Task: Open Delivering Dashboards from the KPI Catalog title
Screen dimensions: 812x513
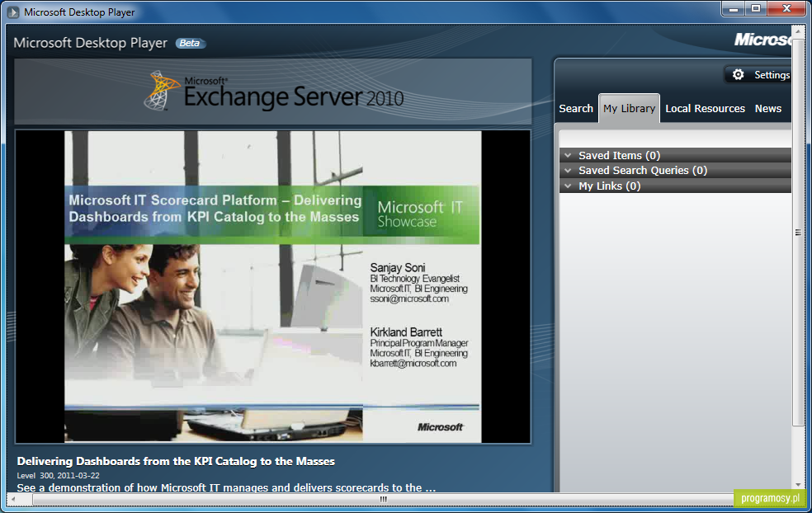Action: [176, 461]
